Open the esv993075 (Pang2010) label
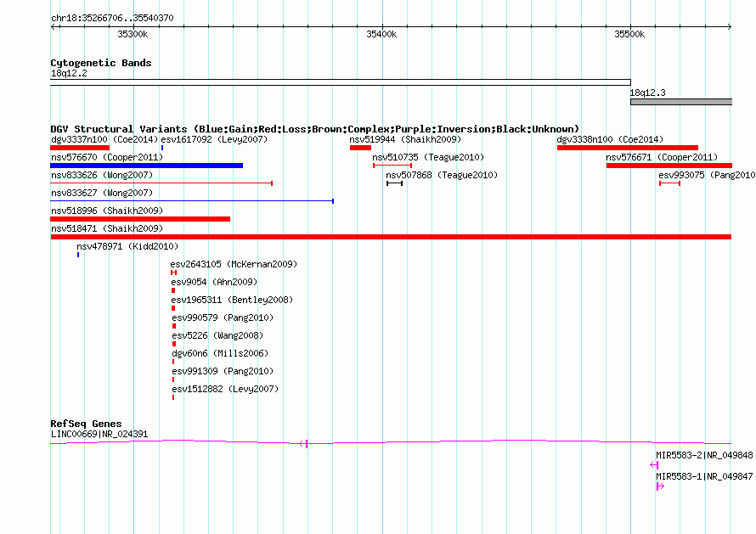 point(707,175)
